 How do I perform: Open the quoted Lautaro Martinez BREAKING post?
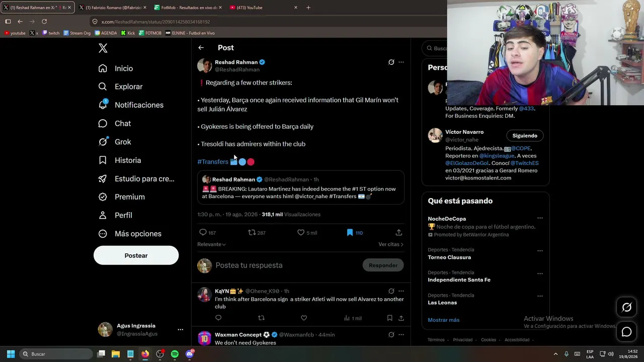pyautogui.click(x=301, y=188)
